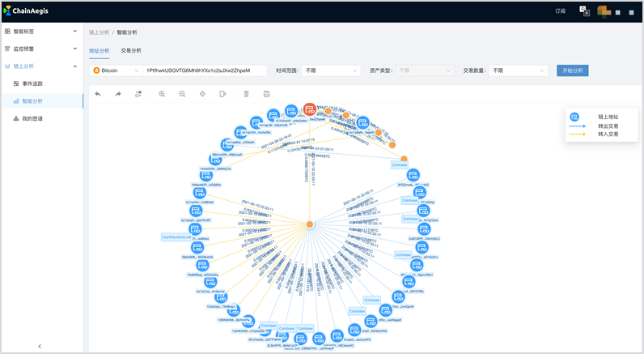644x354 pixels.
Task: Delete selection with trash icon
Action: (x=247, y=94)
